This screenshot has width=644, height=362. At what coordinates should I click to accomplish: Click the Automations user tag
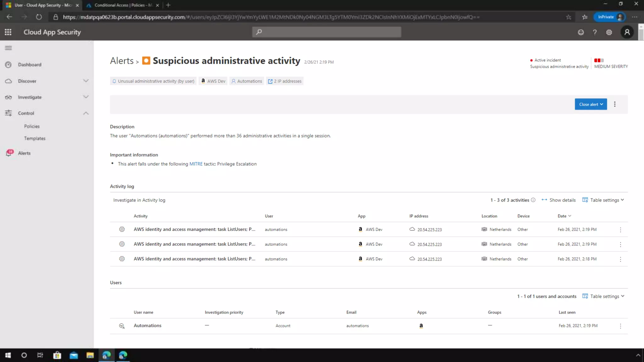247,81
